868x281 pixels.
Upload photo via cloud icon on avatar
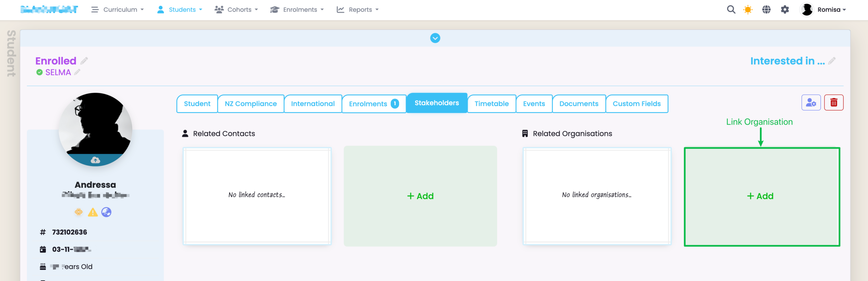pyautogui.click(x=95, y=160)
